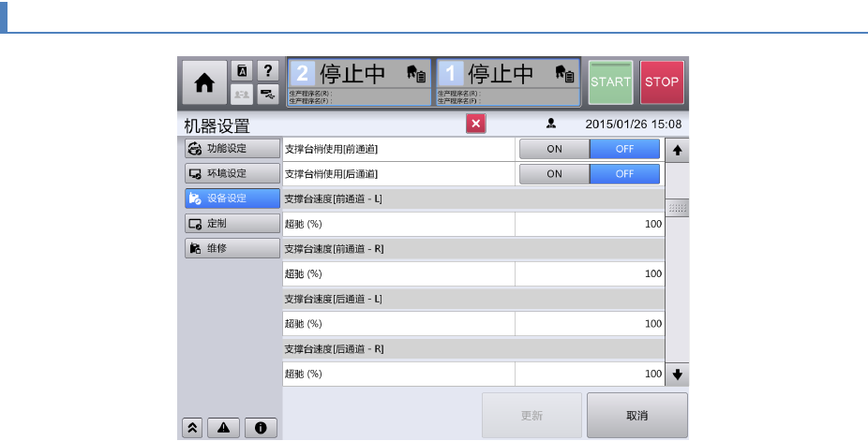Screen dimensions: 868x441
Task: Hit the red STOP button
Action: tap(662, 82)
